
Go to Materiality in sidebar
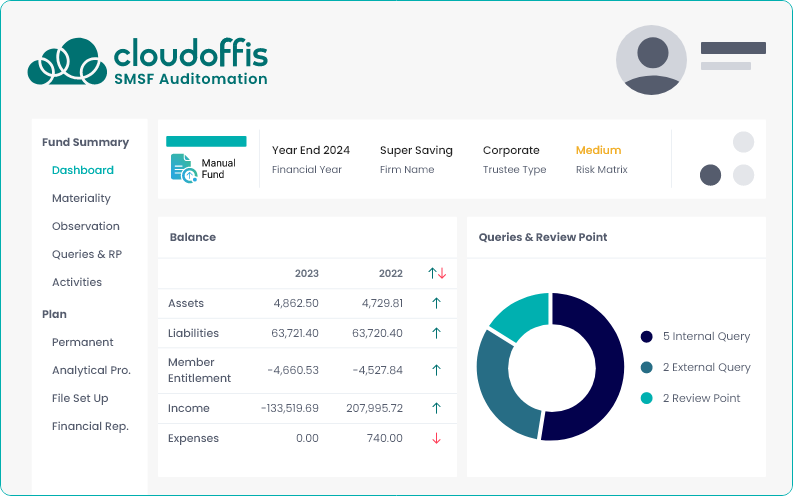(81, 198)
